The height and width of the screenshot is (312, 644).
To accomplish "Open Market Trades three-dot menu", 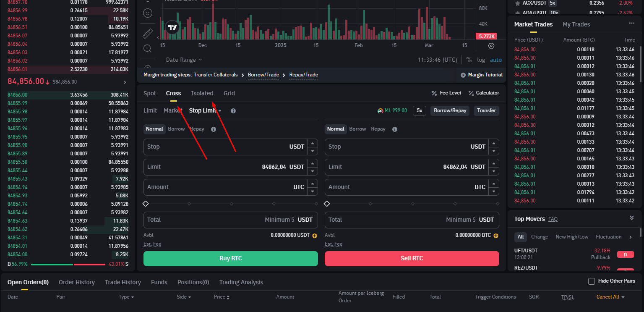I will point(632,24).
